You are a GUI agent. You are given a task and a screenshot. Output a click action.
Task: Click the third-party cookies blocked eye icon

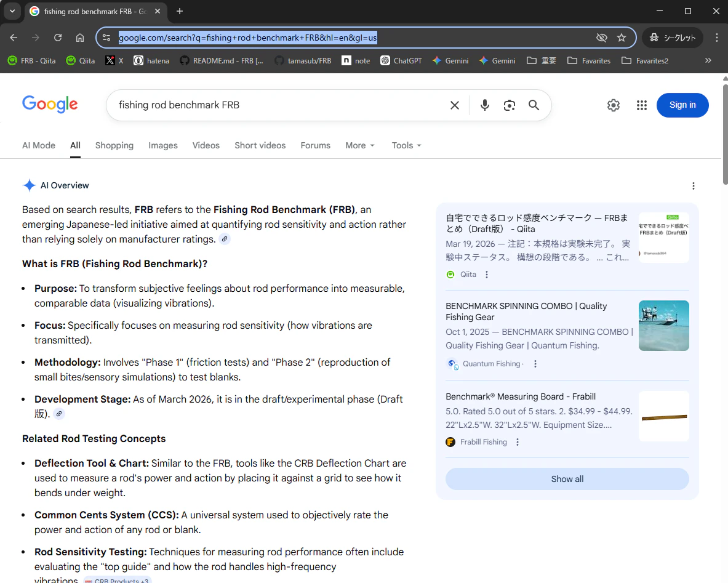click(x=601, y=38)
